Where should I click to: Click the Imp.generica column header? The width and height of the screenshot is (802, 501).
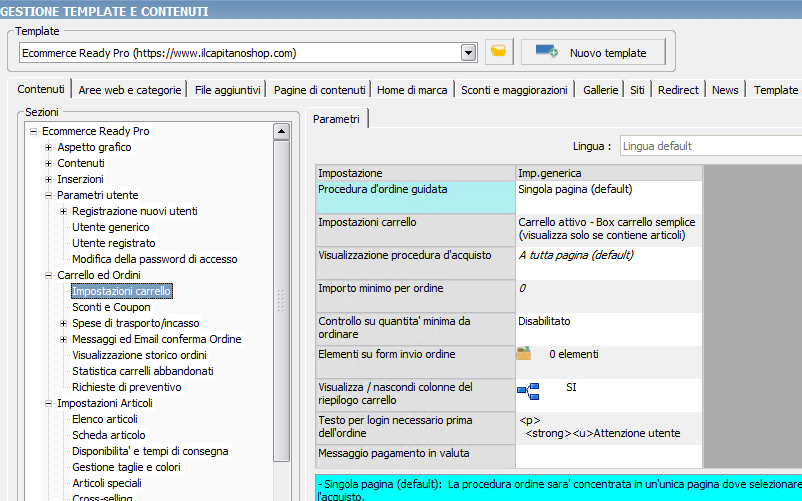point(609,173)
